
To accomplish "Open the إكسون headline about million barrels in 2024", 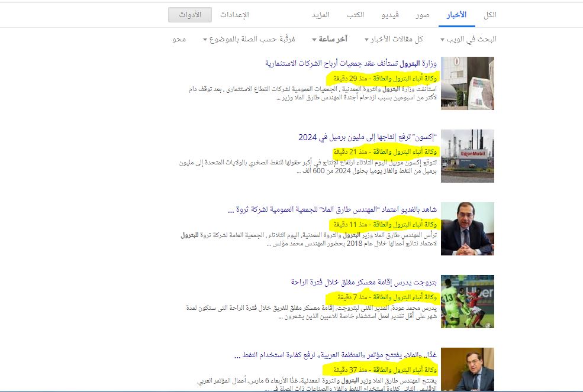I will (x=367, y=137).
